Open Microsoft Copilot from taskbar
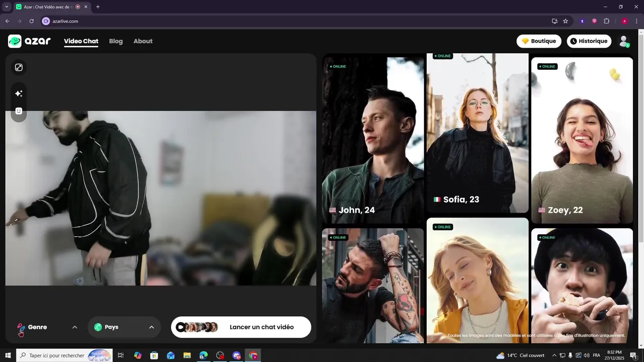This screenshot has width=644, height=362. click(138, 355)
